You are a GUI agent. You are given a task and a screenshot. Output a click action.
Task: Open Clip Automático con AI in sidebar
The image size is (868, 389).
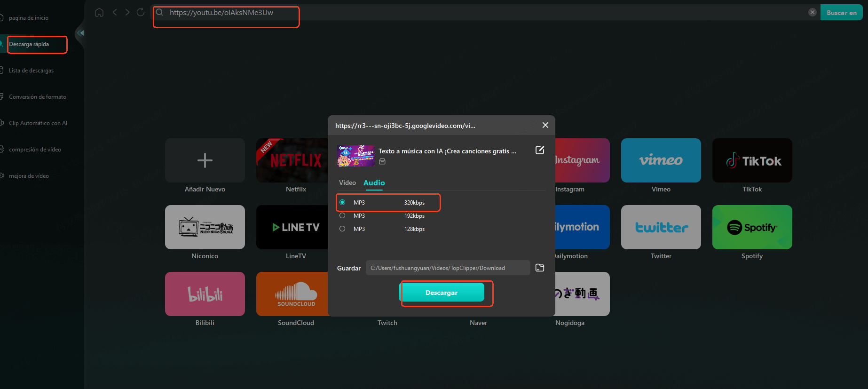coord(38,123)
